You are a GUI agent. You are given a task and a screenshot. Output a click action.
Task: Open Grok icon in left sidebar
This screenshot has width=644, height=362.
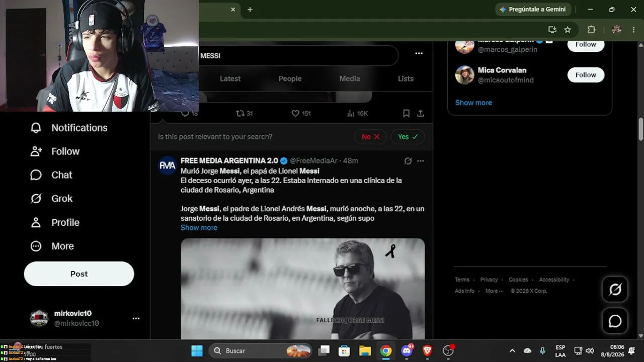click(x=36, y=199)
